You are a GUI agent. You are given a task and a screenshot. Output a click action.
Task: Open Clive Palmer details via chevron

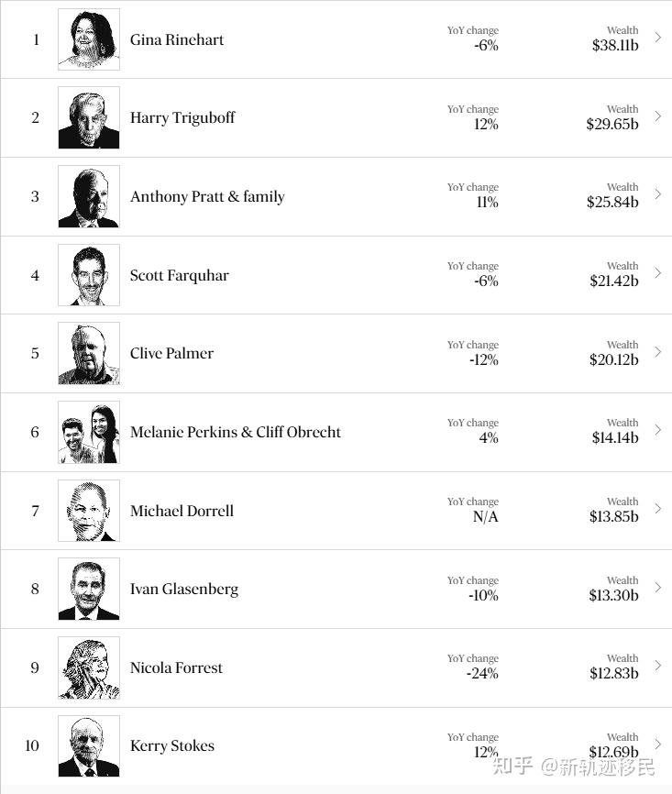pyautogui.click(x=658, y=352)
